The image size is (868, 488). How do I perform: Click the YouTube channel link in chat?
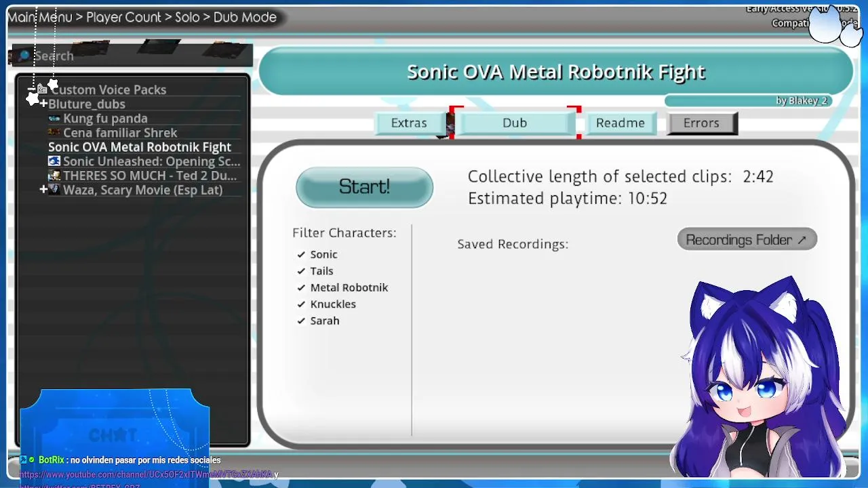coord(146,474)
